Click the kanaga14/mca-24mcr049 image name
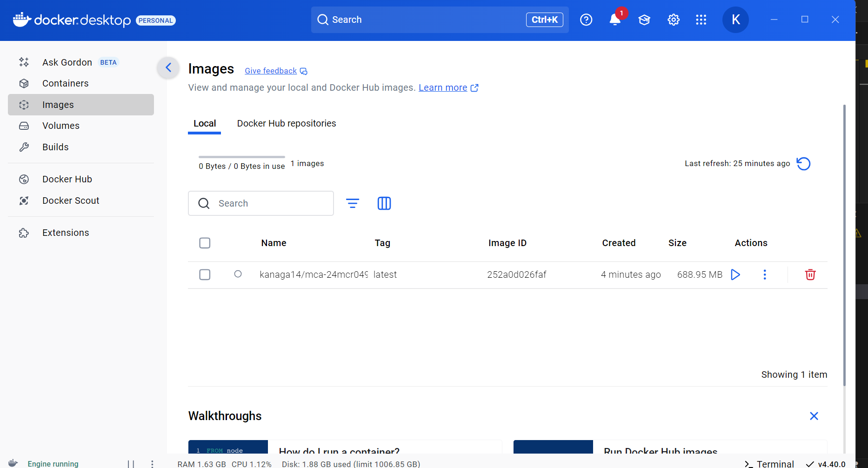Screen dimensions: 868x468 point(314,274)
